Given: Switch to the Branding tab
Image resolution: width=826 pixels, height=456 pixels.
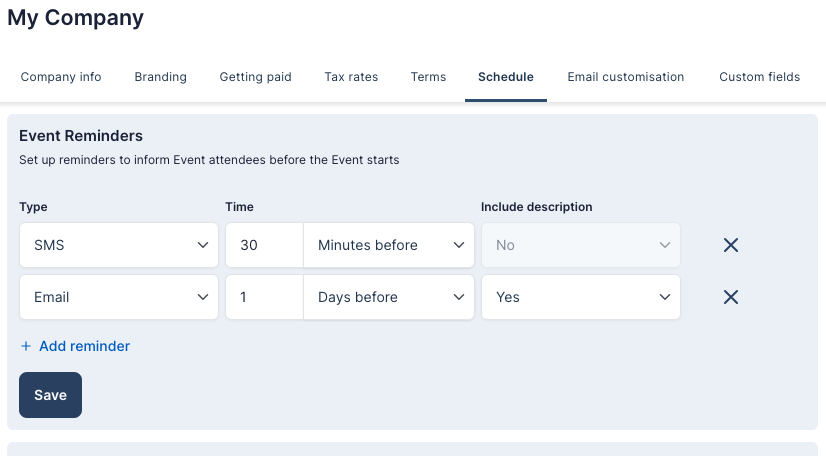Looking at the screenshot, I should point(160,77).
